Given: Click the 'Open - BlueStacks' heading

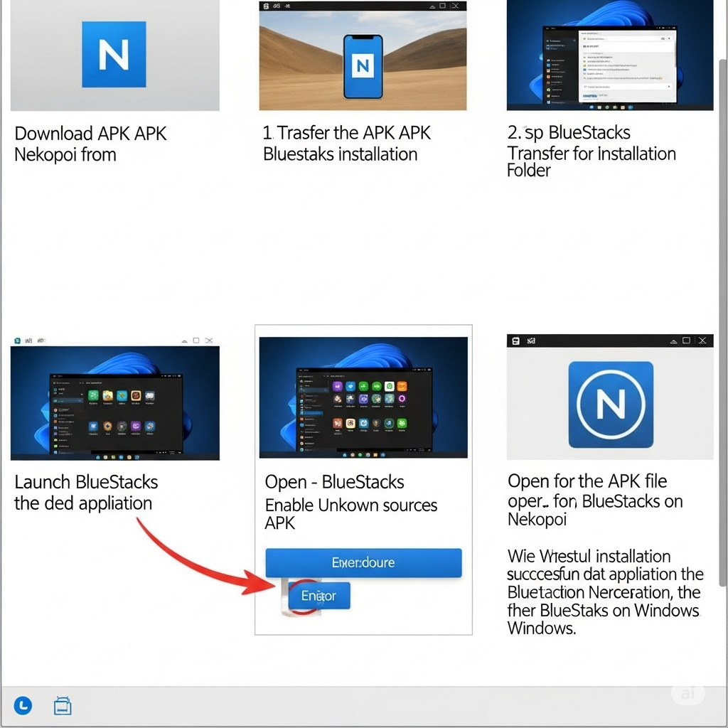Looking at the screenshot, I should coord(334,482).
